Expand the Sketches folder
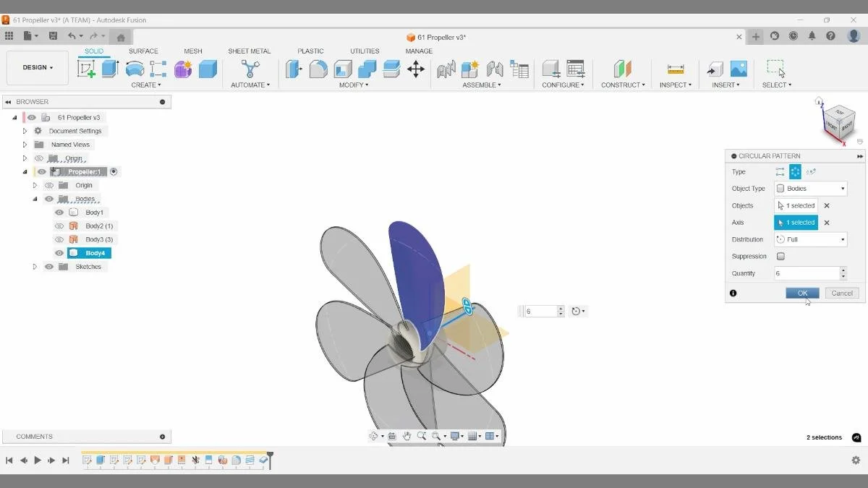Screen dimensions: 868x488 click(x=35, y=266)
